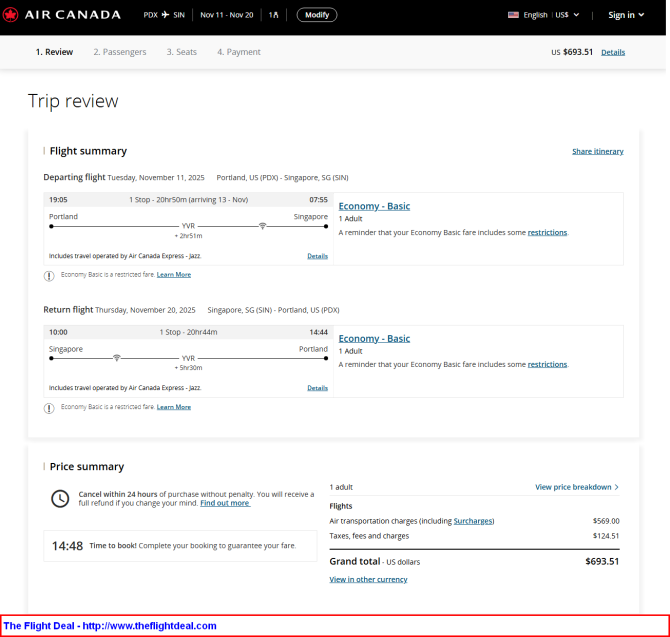This screenshot has width=670, height=637.
Task: Click the Share itinerary link
Action: coord(597,151)
